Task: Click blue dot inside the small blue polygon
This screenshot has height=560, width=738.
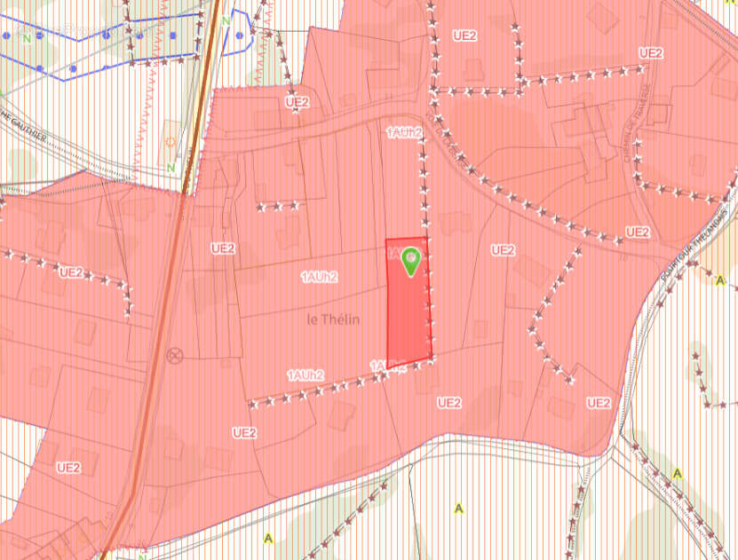Action: (x=239, y=35)
